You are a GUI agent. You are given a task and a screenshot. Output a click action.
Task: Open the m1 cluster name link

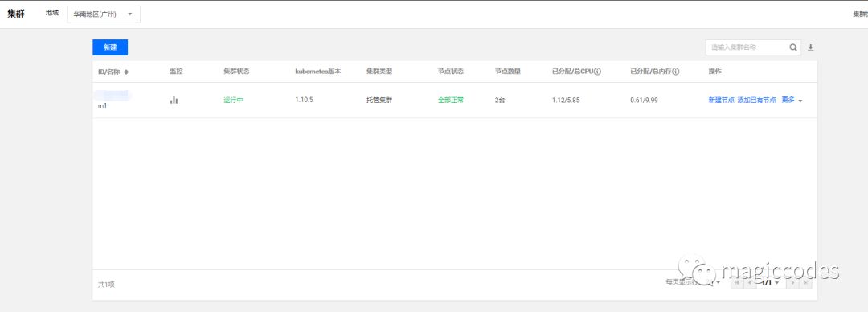[102, 105]
